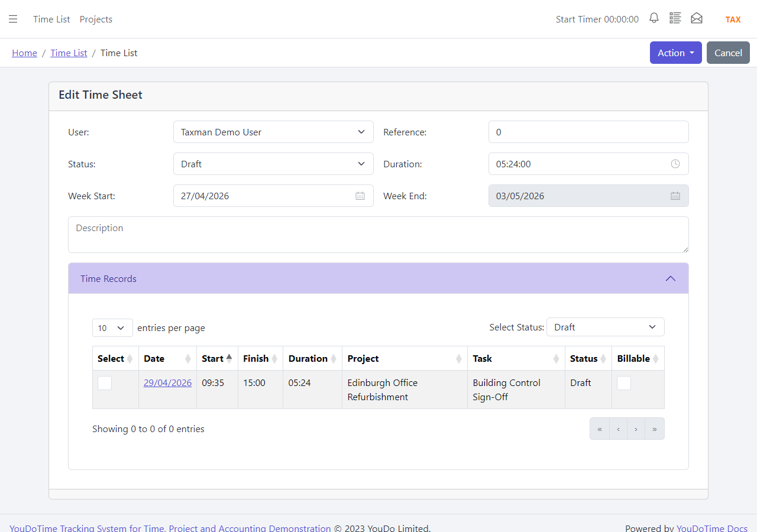Click the Edinburgh Office Refurbishment project cell
Image resolution: width=757 pixels, height=532 pixels.
click(405, 390)
